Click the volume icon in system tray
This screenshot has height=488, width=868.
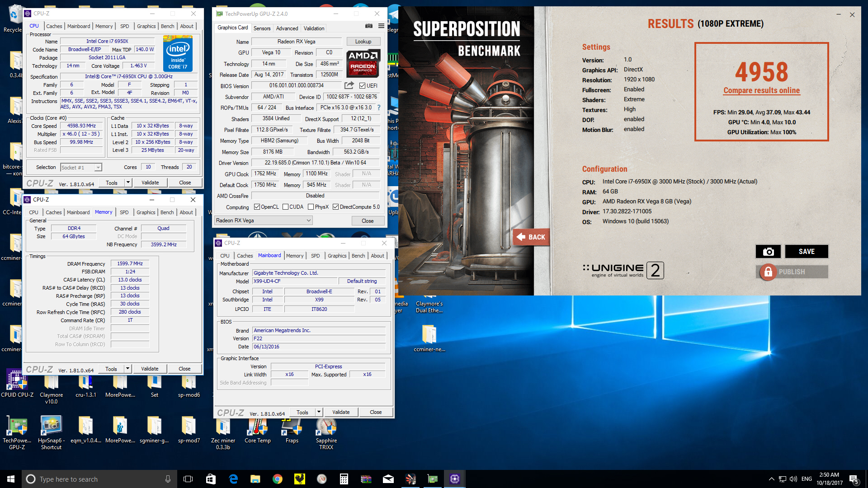[793, 479]
